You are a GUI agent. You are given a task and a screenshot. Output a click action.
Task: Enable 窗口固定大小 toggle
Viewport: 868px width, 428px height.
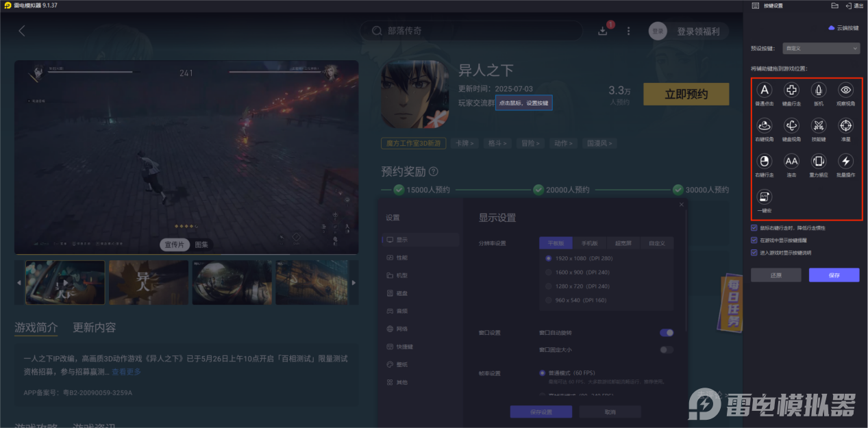coord(664,349)
